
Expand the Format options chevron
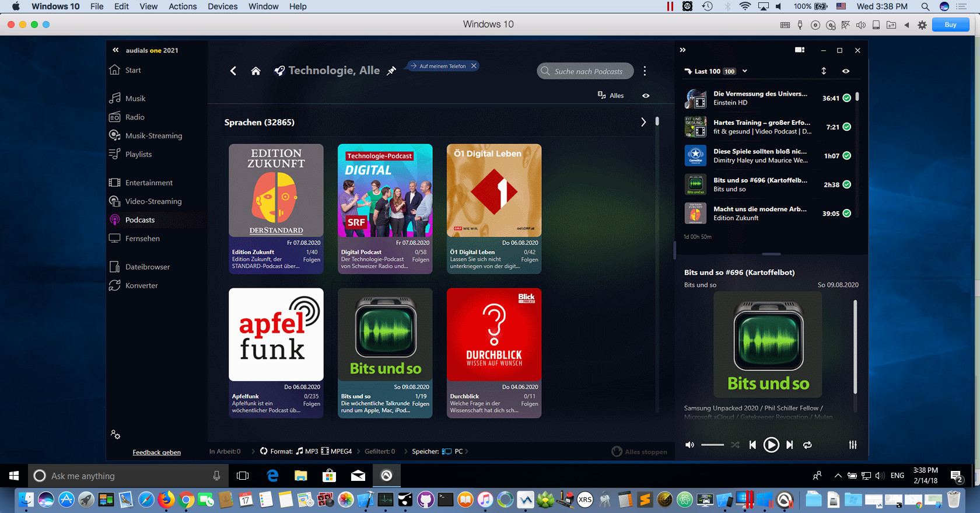pos(358,451)
